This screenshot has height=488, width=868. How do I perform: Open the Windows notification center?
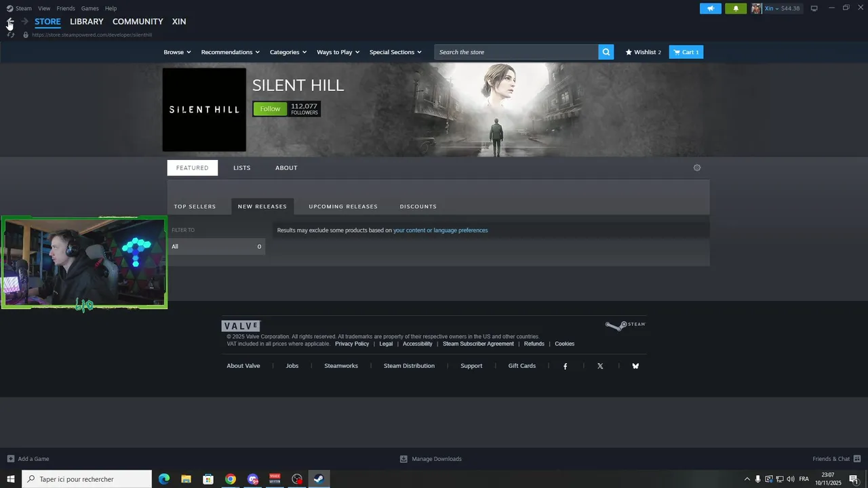(x=854, y=479)
